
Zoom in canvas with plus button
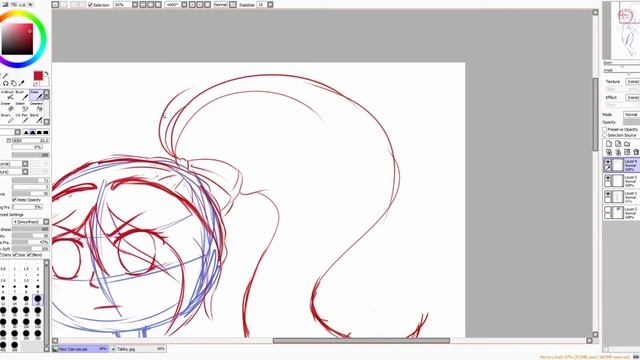click(x=151, y=4)
